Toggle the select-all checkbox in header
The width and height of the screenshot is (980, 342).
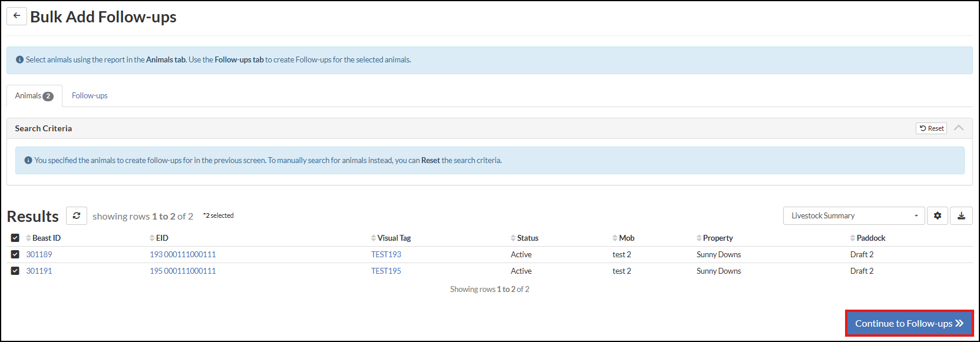tap(15, 238)
